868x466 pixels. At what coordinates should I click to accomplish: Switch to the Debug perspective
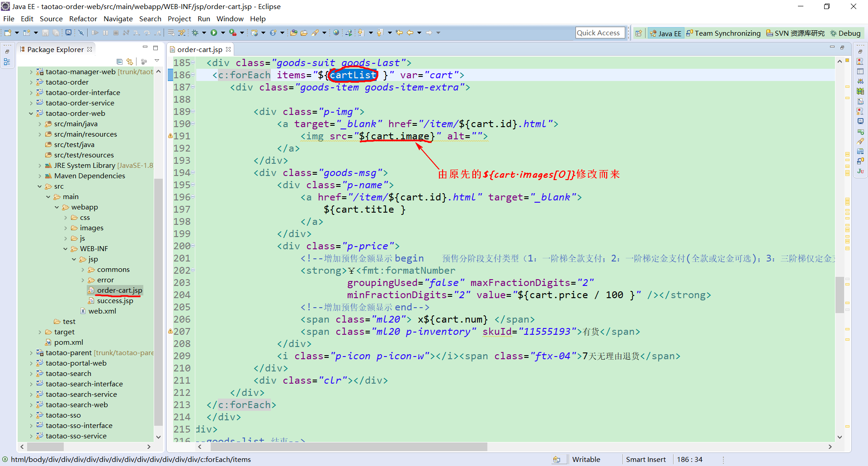[x=845, y=33]
